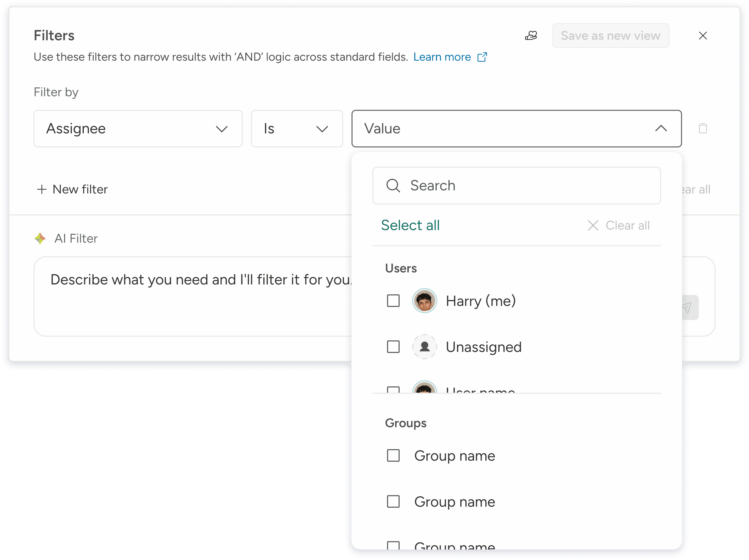Select the second Group name checkbox

tap(393, 501)
